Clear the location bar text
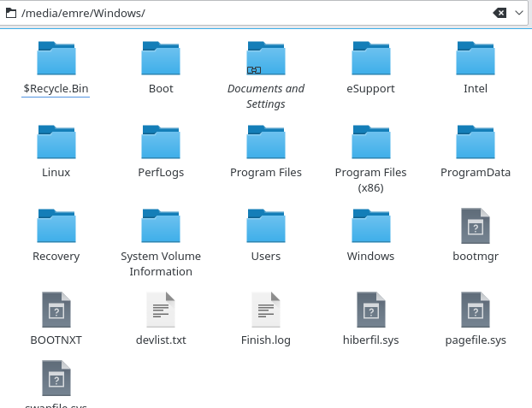 click(x=499, y=13)
